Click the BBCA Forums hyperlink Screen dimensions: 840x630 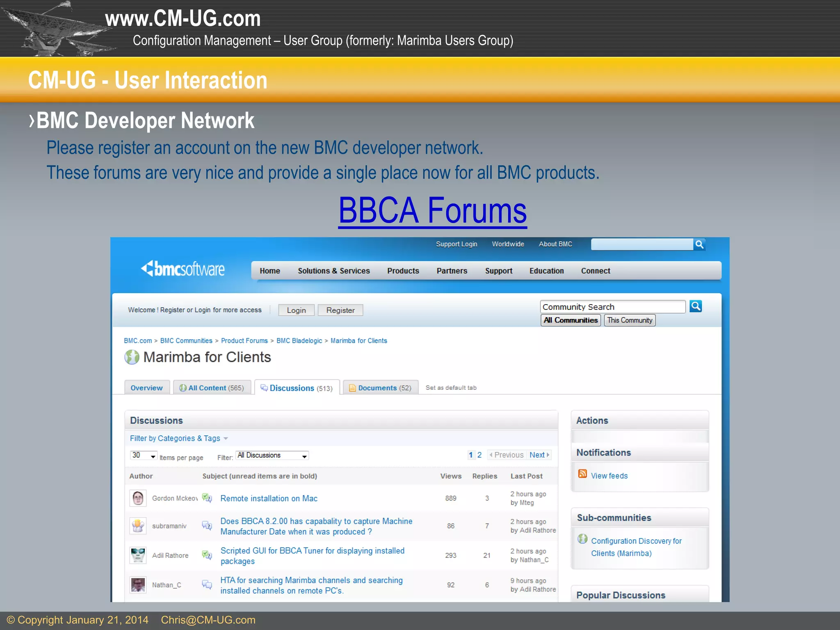tap(433, 210)
